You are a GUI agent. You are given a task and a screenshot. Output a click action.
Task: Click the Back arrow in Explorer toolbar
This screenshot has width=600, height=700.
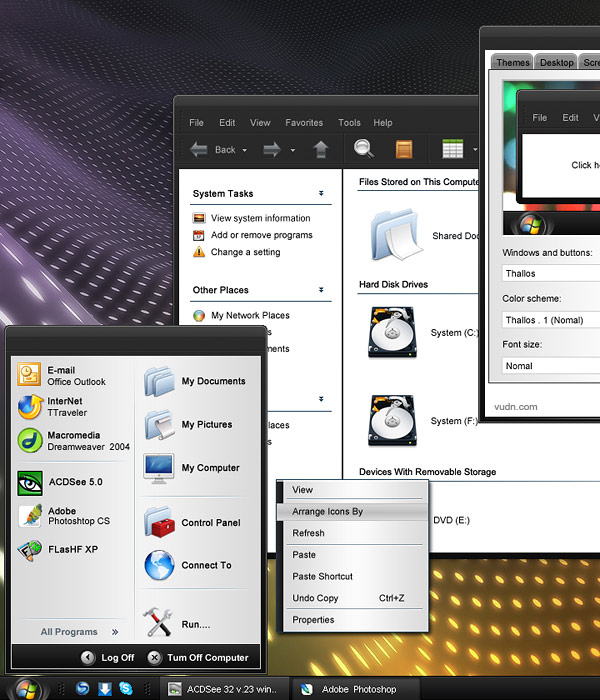(199, 150)
